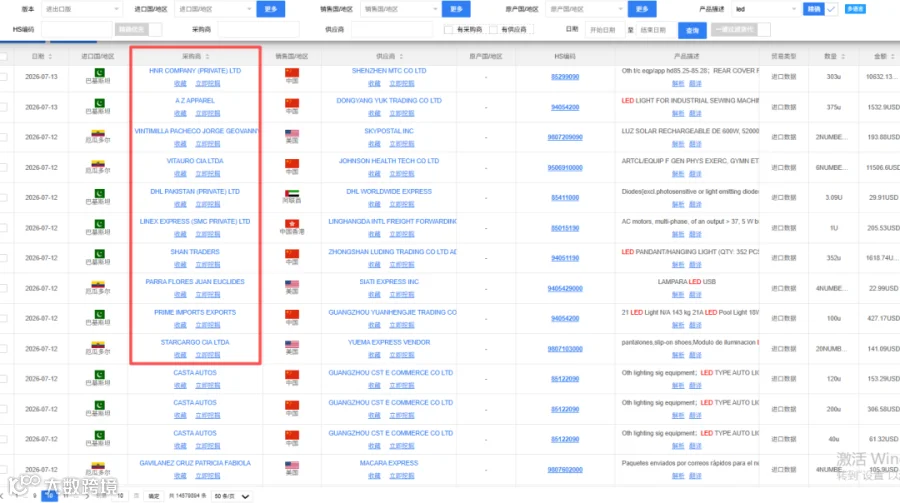Open MACARA EXPRESS supplier link
This screenshot has height=503, width=900.
click(389, 463)
